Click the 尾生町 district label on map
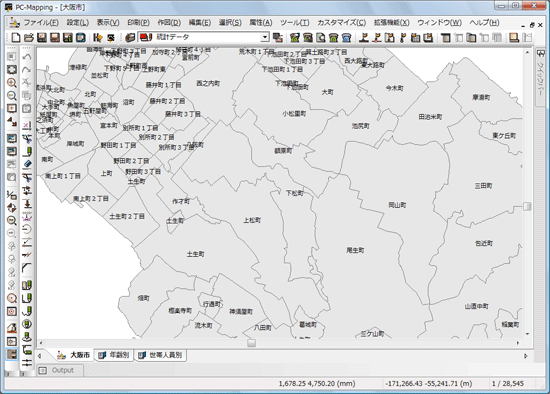This screenshot has height=394, width=550. [355, 250]
